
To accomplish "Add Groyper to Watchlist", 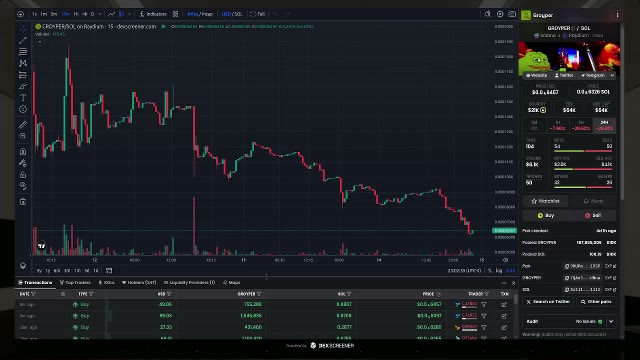I will [545, 201].
